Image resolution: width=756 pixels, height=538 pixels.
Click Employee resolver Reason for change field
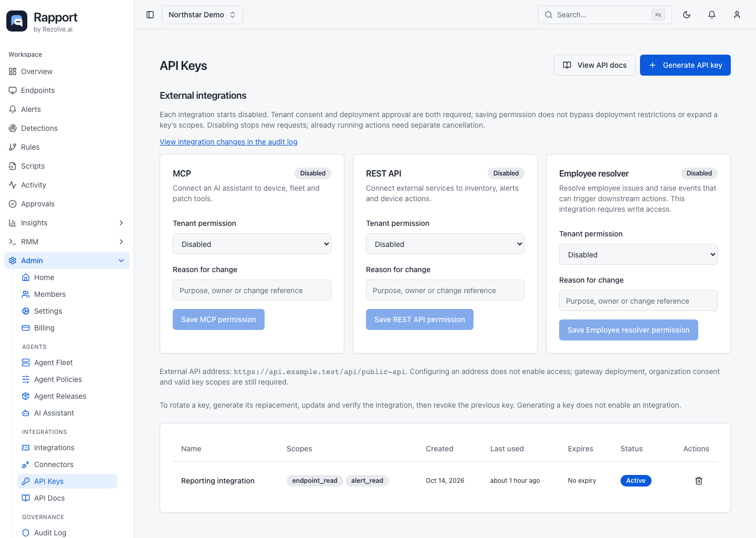(638, 301)
